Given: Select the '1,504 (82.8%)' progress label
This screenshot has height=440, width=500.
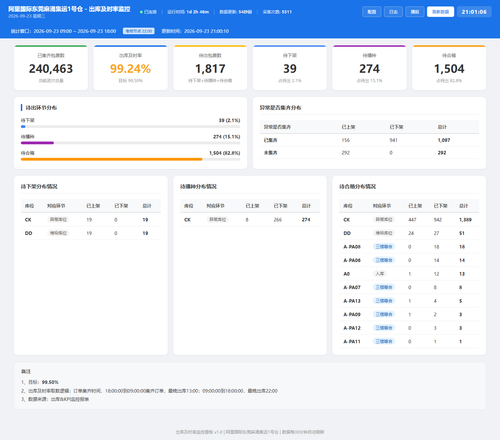Looking at the screenshot, I should (x=225, y=153).
